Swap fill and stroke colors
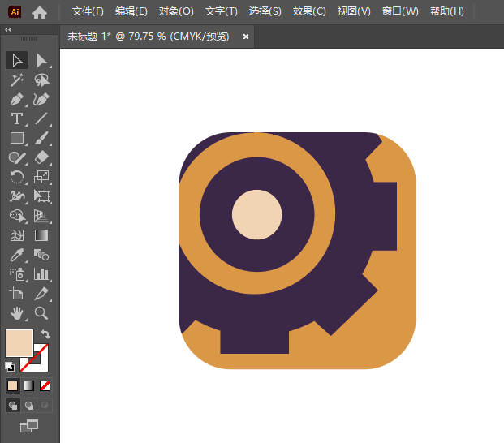This screenshot has width=504, height=443. tap(45, 334)
